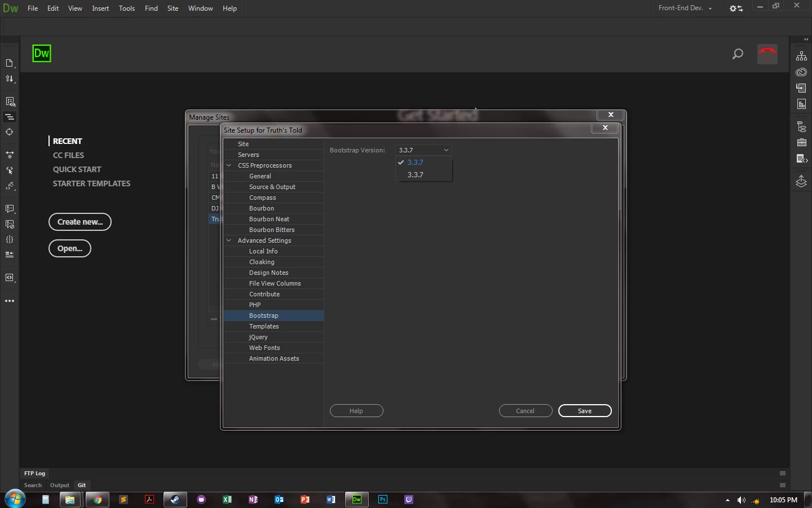Select the Animation Assets category

[x=273, y=358]
